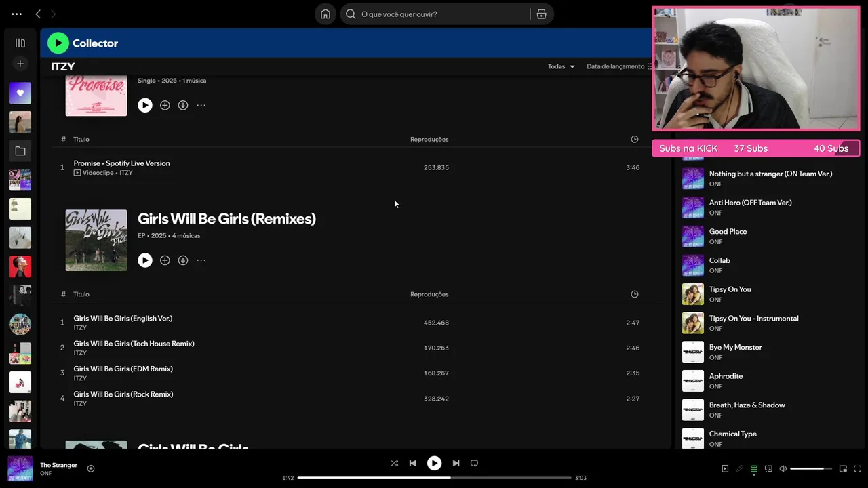Sort Promise tracks by duration clock icon
Screen dimensions: 868x488
(635, 139)
